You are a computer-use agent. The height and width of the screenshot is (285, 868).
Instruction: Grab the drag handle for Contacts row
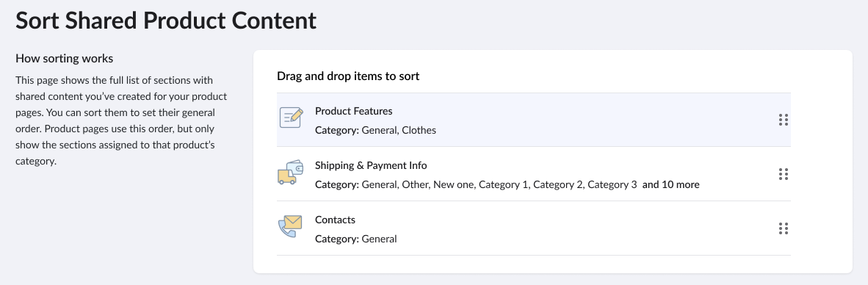[784, 228]
